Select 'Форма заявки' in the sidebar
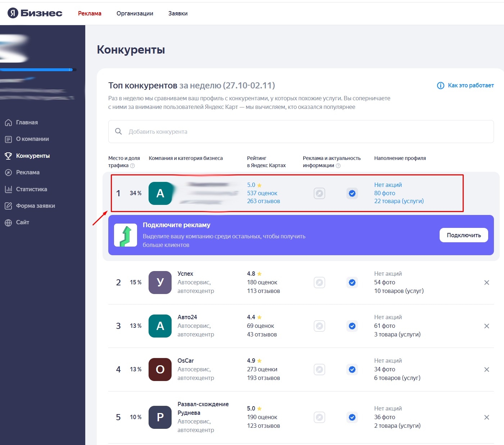This screenshot has width=504, height=445. point(35,206)
